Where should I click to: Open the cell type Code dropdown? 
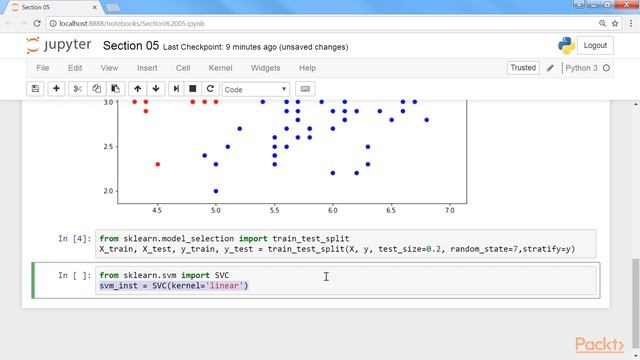click(256, 89)
